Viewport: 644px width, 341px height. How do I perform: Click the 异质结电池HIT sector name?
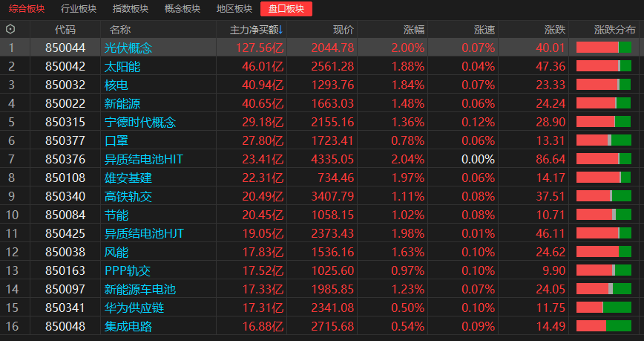pyautogui.click(x=144, y=159)
